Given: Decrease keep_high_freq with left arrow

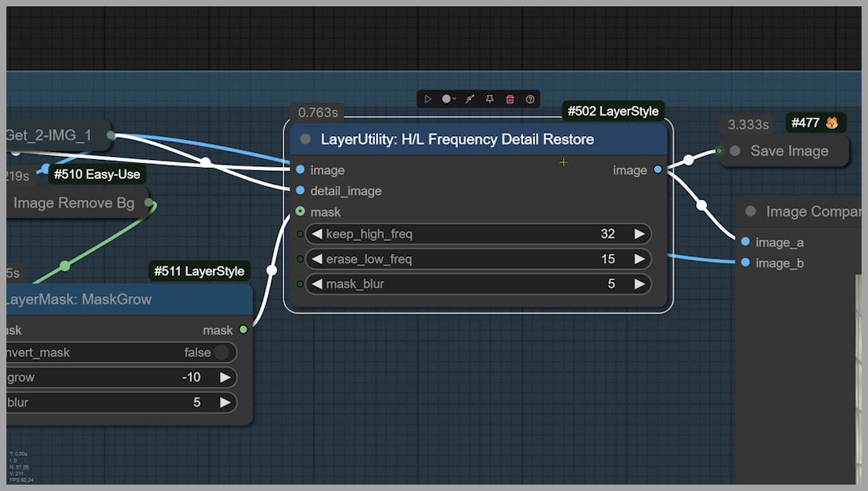Looking at the screenshot, I should pyautogui.click(x=316, y=234).
